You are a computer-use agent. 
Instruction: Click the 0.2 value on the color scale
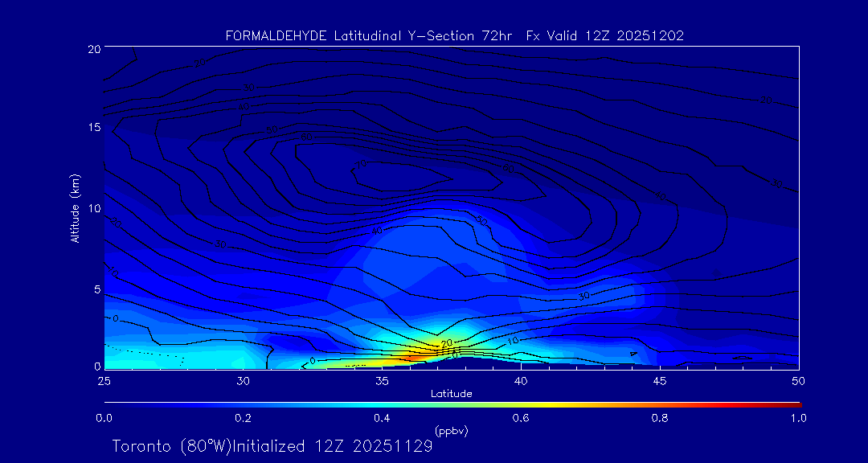243,418
